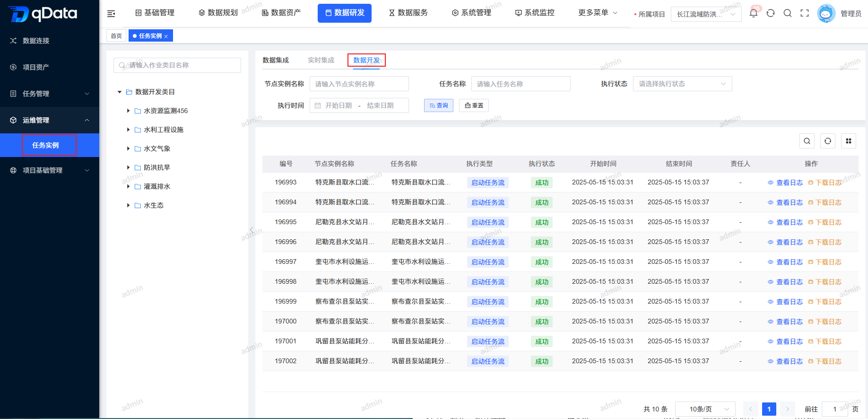Toggle fullscreen mode icon

805,13
